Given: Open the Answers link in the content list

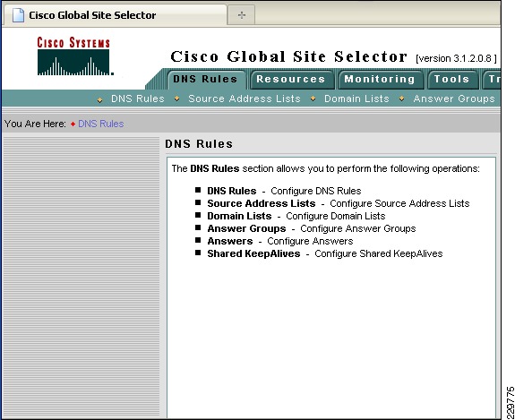Looking at the screenshot, I should click(x=230, y=241).
